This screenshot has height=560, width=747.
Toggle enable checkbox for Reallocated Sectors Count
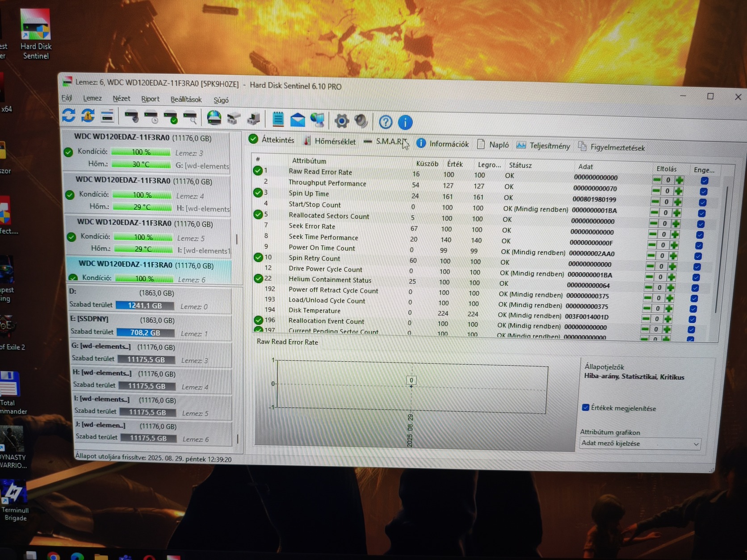[x=701, y=224]
